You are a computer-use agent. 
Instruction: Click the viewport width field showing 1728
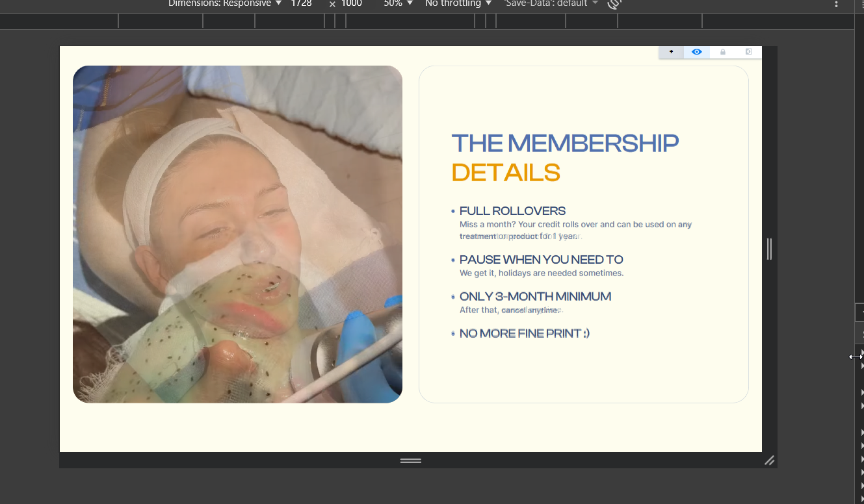tap(302, 4)
